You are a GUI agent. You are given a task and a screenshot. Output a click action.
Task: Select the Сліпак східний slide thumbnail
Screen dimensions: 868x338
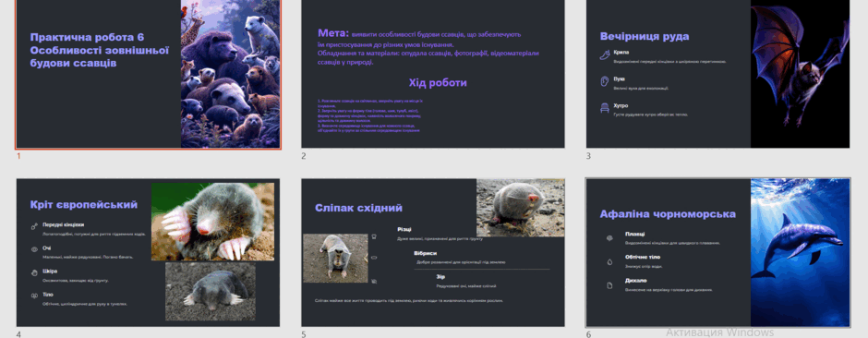433,252
